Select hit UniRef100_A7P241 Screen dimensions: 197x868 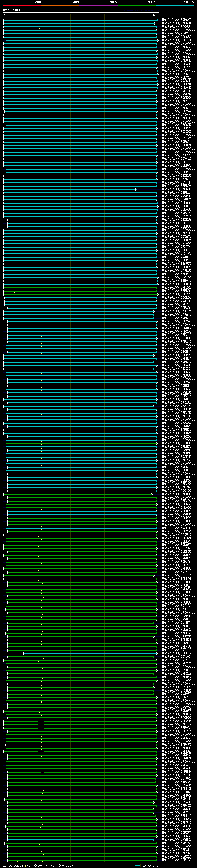[x=177, y=487]
